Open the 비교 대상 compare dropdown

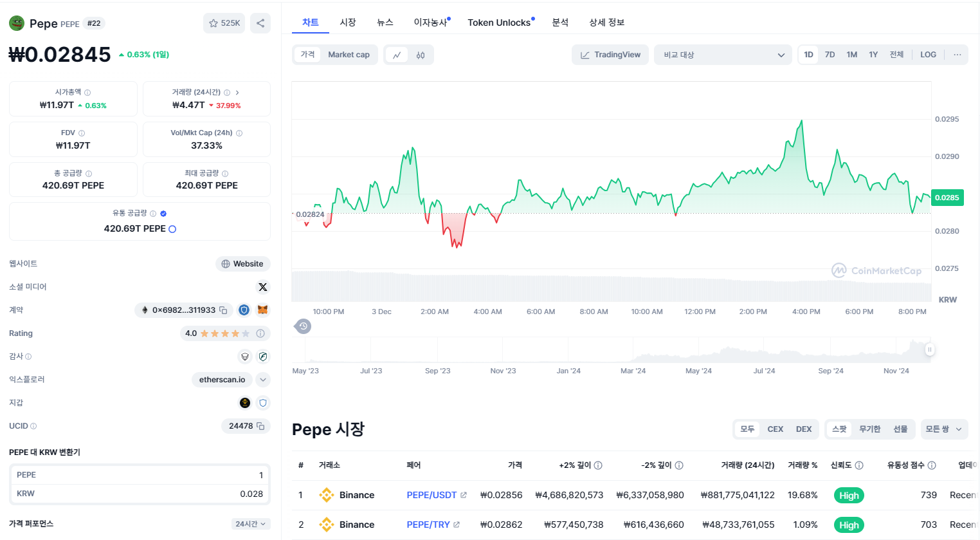pos(723,55)
